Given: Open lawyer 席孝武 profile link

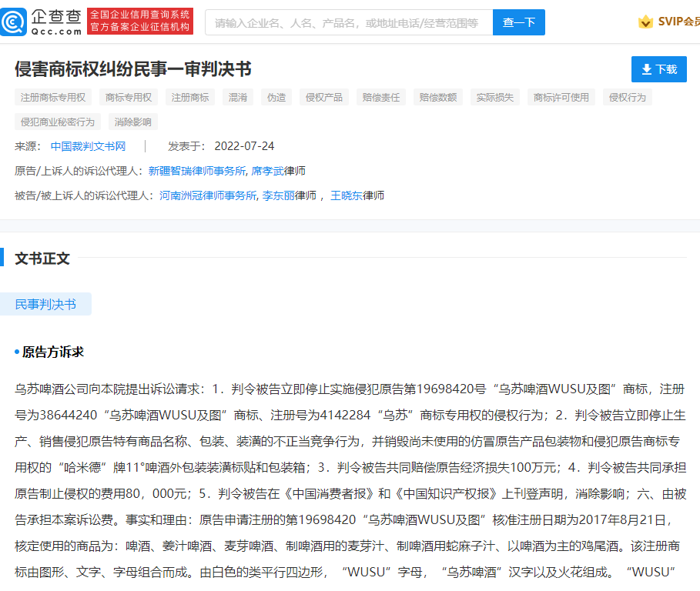Looking at the screenshot, I should click(267, 171).
